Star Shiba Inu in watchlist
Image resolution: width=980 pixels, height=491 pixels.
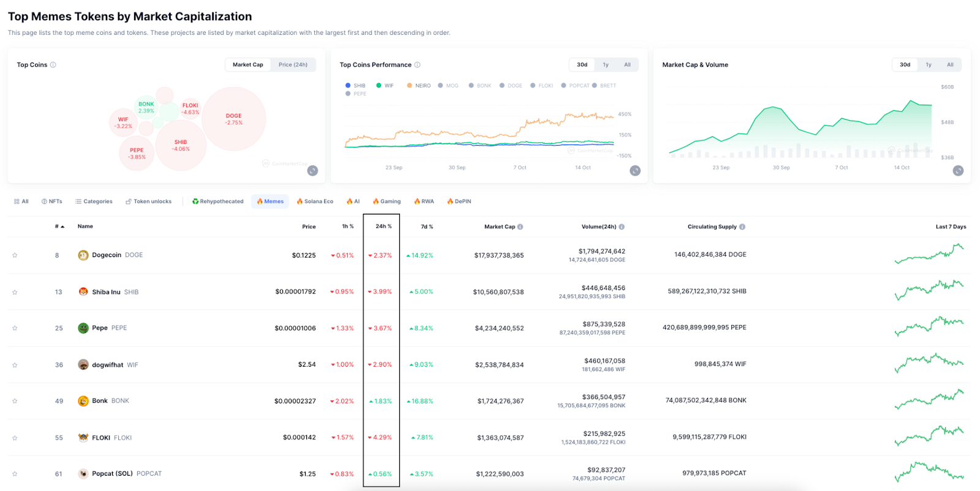[15, 292]
